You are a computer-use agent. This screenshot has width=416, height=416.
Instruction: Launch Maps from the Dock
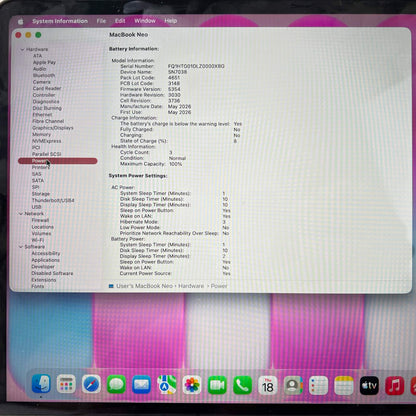(x=167, y=384)
